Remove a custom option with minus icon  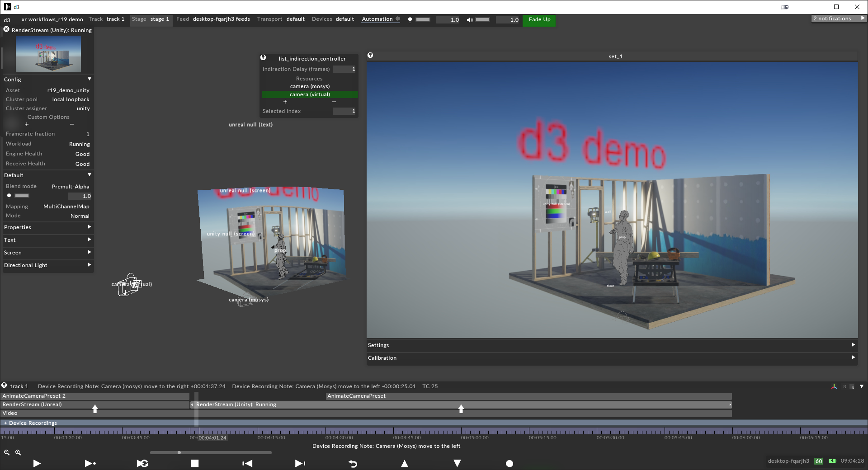click(x=72, y=124)
